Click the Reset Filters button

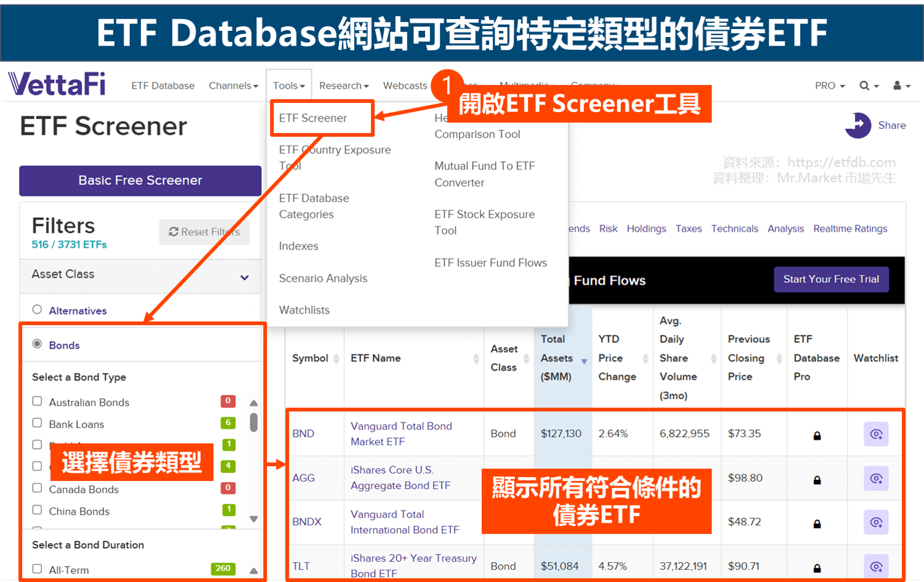click(x=205, y=232)
